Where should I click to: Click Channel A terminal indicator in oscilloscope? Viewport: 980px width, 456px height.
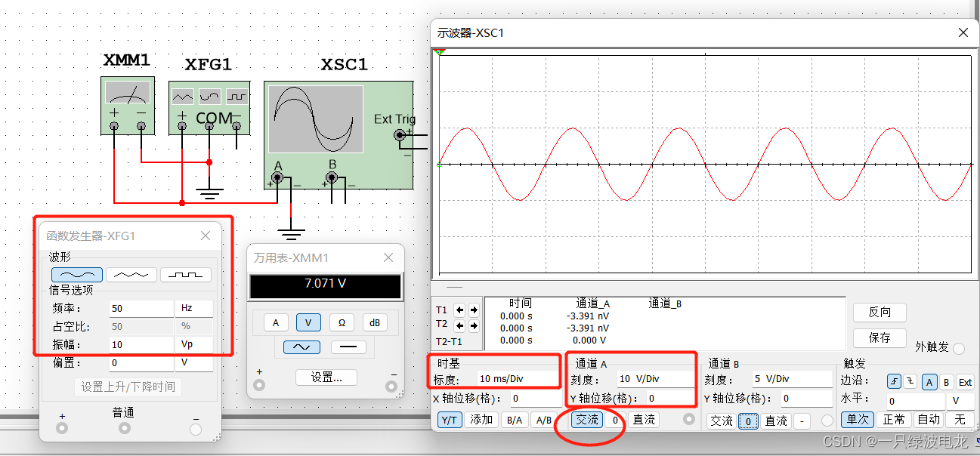pyautogui.click(x=688, y=419)
